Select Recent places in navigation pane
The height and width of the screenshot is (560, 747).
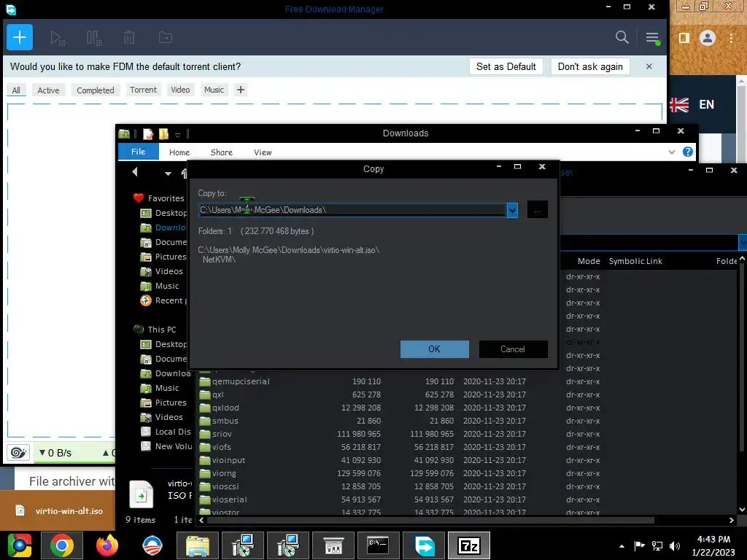(164, 300)
